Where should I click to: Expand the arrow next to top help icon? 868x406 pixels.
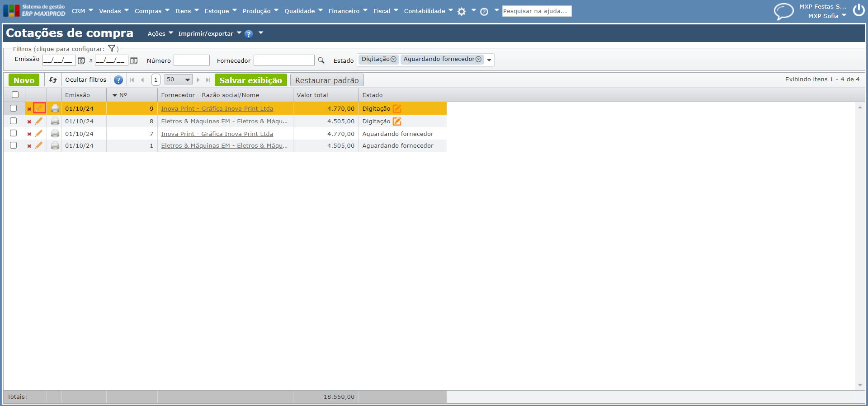pyautogui.click(x=496, y=10)
